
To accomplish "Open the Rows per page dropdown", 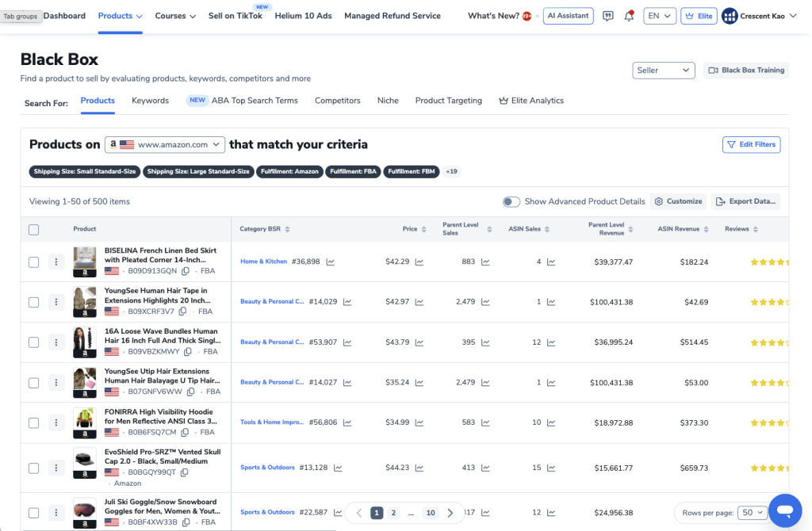I will point(751,513).
